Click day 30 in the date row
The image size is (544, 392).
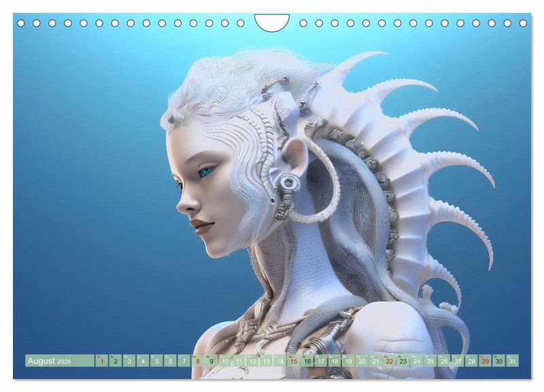point(499,361)
